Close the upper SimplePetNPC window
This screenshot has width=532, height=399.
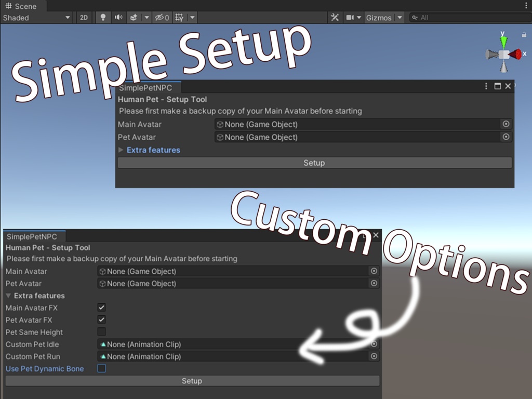pos(508,86)
